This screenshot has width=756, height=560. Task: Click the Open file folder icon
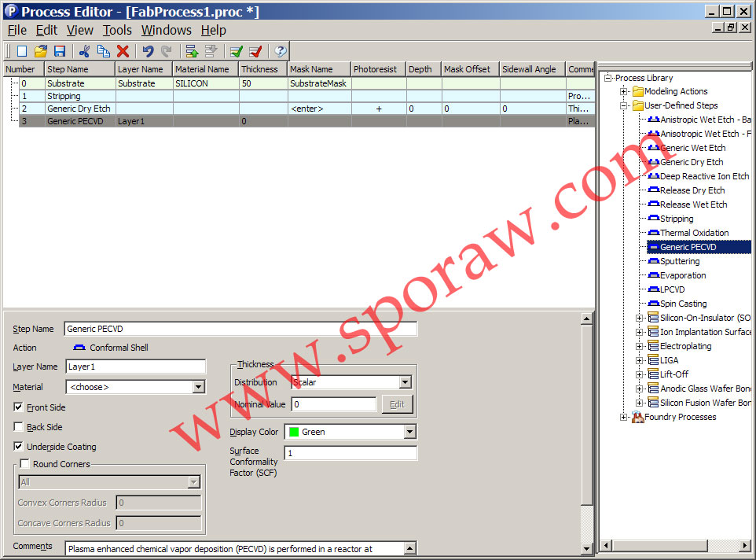tap(41, 51)
